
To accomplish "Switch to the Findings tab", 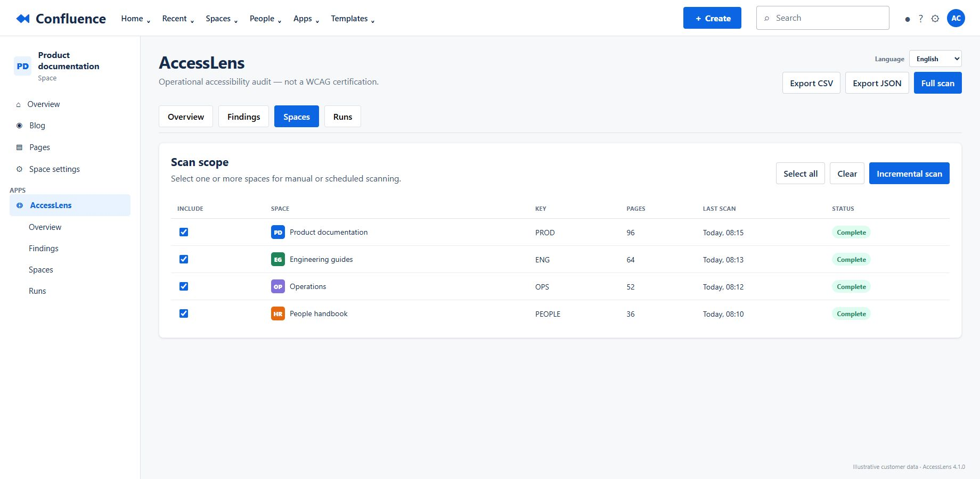I will coord(243,117).
